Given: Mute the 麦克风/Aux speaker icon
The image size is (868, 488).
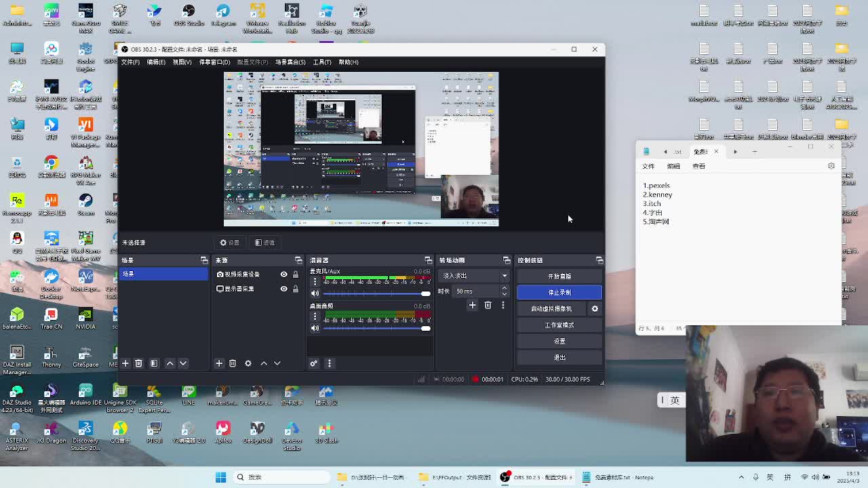Looking at the screenshot, I should [x=315, y=293].
